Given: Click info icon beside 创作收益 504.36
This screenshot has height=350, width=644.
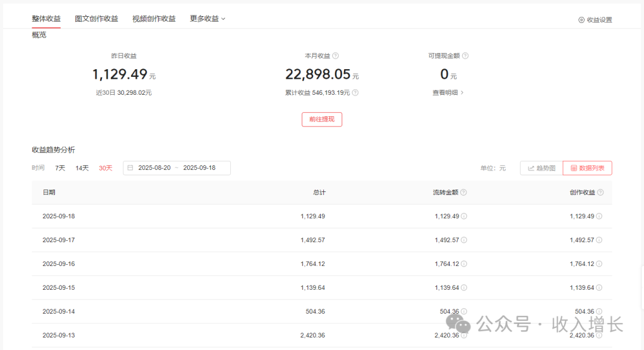Looking at the screenshot, I should click(x=599, y=311).
